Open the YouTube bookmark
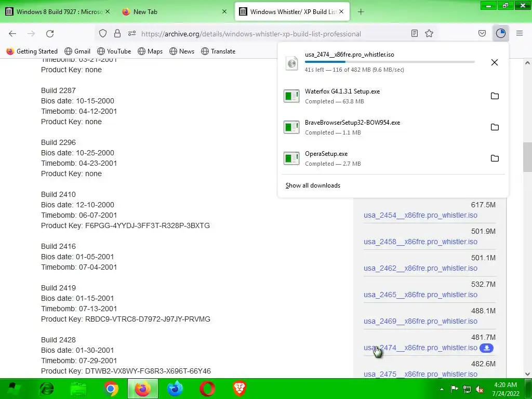Image resolution: width=532 pixels, height=399 pixels. click(x=114, y=51)
